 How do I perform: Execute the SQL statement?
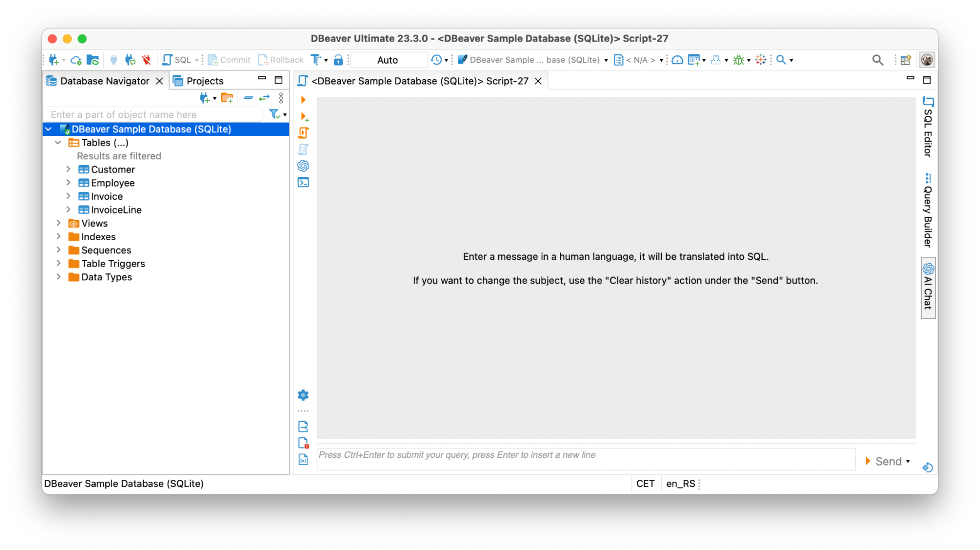[303, 100]
